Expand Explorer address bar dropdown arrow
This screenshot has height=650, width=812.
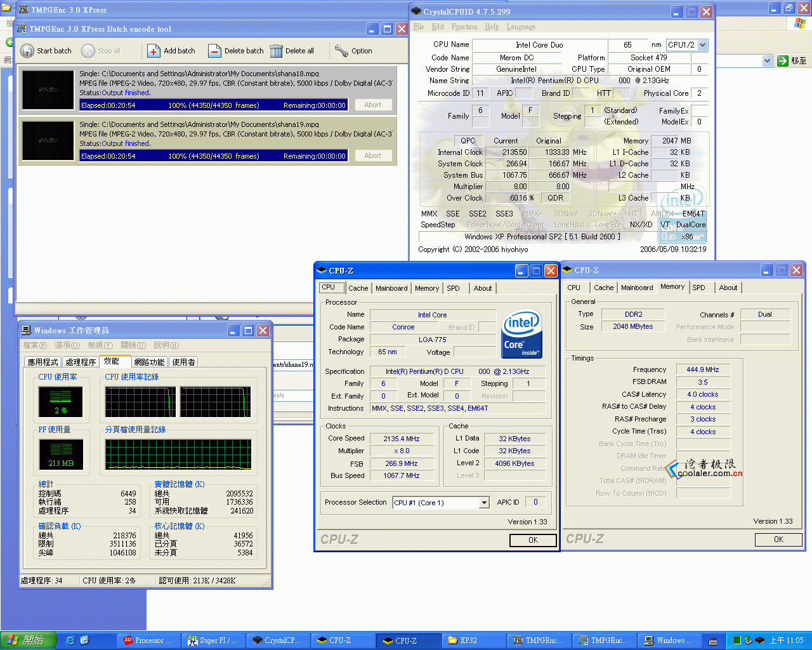pos(767,61)
